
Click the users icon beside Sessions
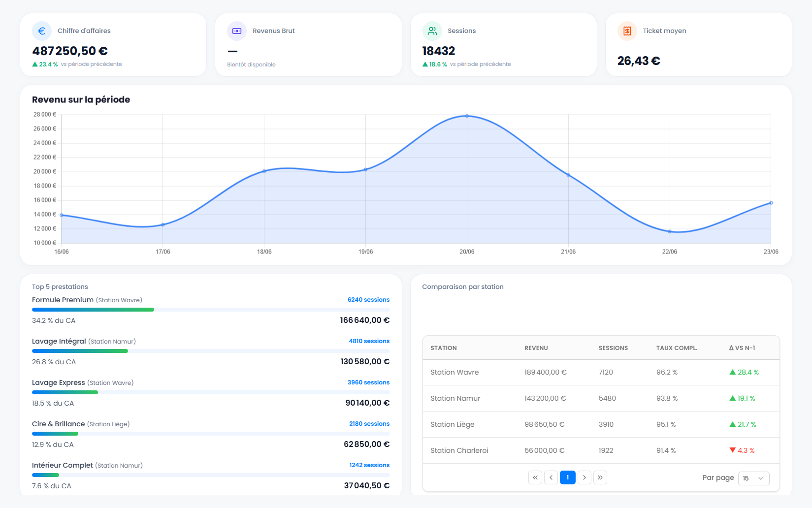click(432, 31)
